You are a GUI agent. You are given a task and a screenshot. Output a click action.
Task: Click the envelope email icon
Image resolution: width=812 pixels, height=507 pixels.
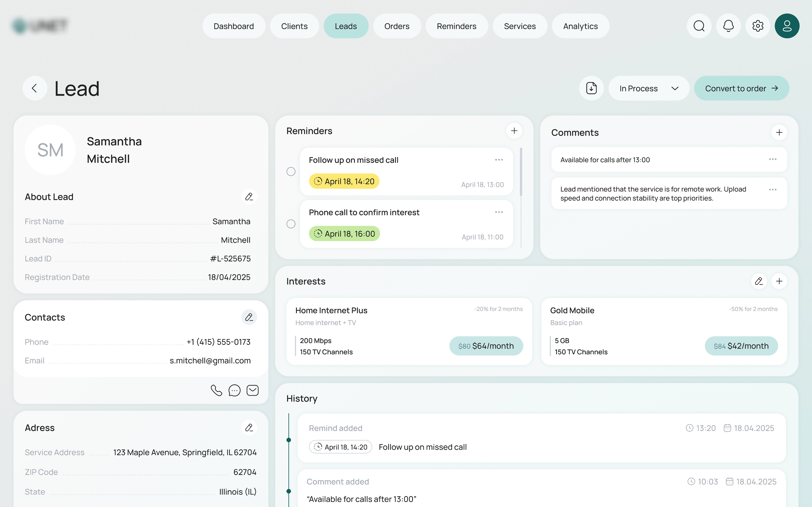pos(252,390)
